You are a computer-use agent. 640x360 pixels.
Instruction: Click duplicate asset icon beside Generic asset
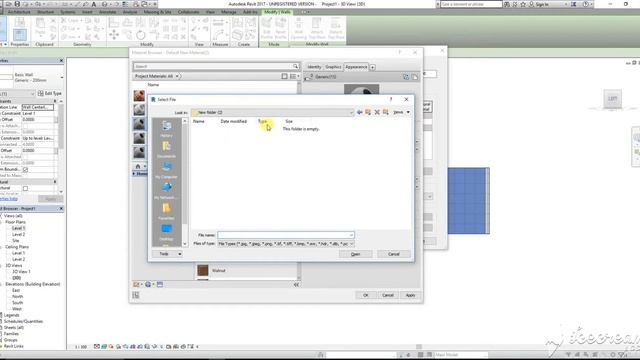415,77
